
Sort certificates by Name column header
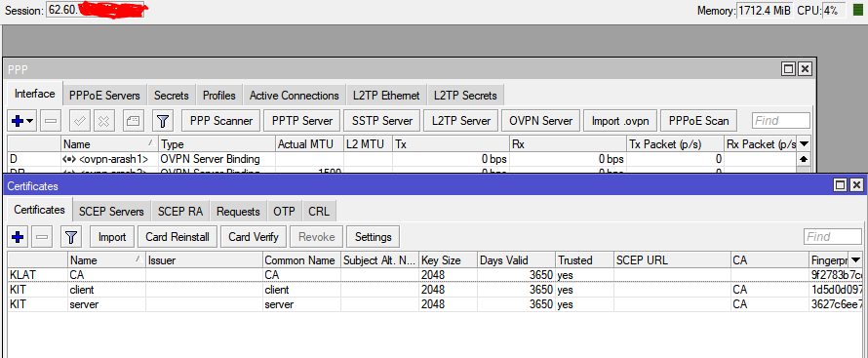[x=106, y=260]
